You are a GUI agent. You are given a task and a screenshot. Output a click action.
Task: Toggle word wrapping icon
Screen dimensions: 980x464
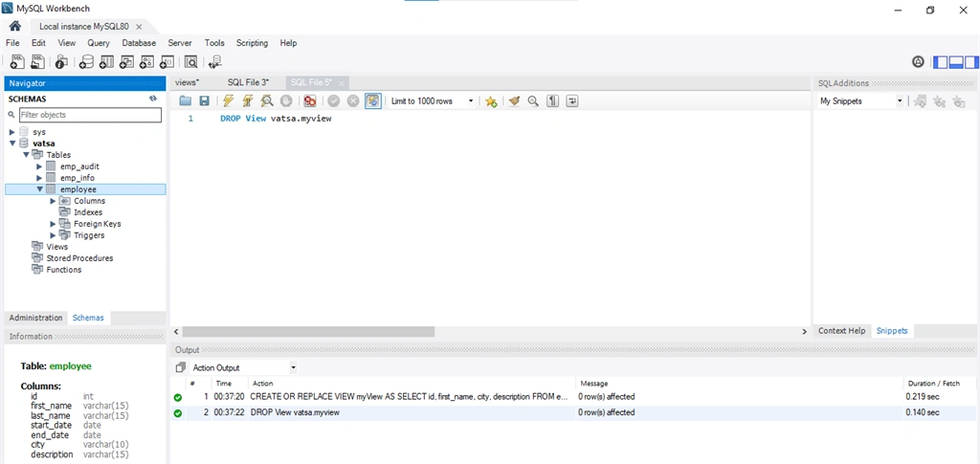coord(572,100)
